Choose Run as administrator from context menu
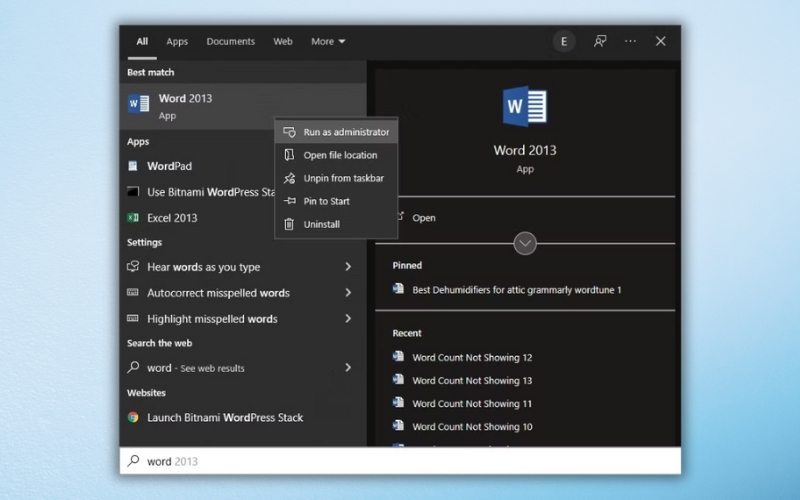 (336, 132)
